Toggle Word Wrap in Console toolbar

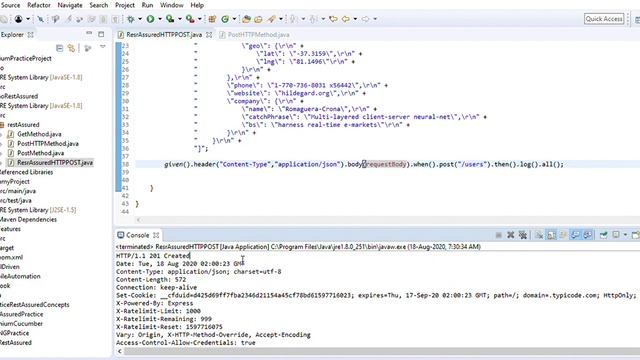click(x=563, y=235)
